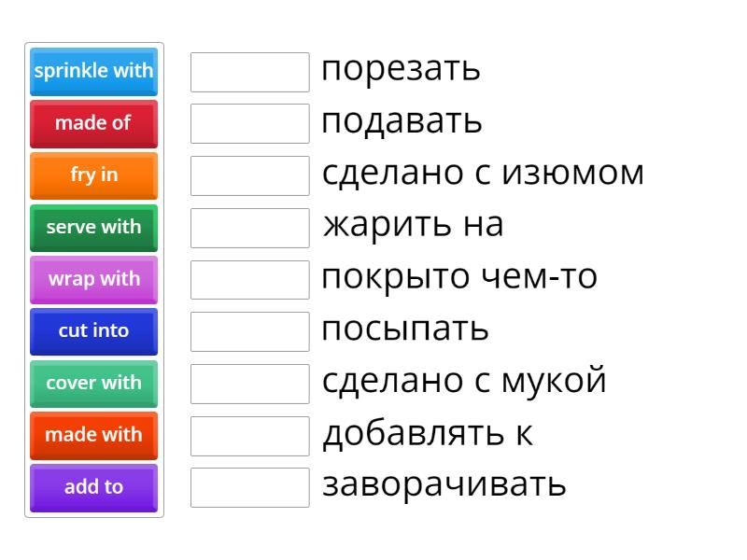Viewport: 747px width, 560px height.
Task: Choose the pink 'wrap with' tile
Action: (x=93, y=279)
